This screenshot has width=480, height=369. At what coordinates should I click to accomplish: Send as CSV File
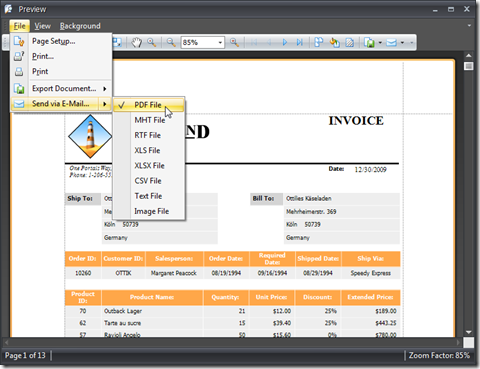(x=149, y=181)
